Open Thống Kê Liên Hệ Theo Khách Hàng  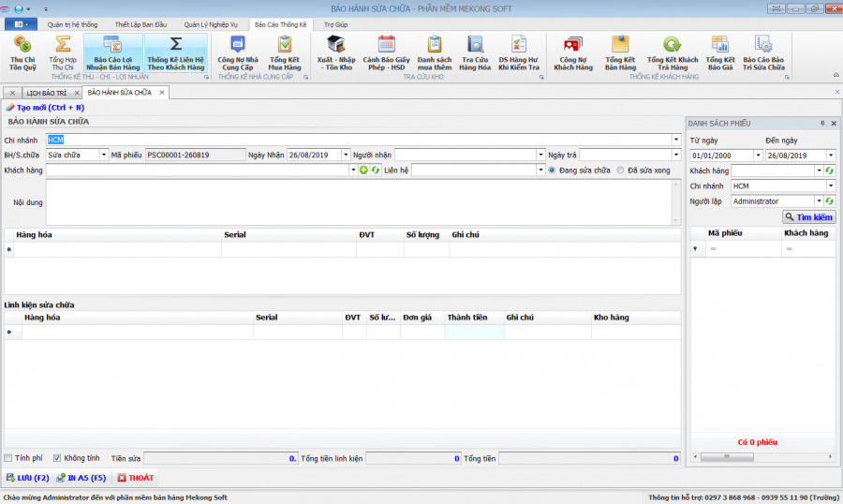click(x=176, y=52)
